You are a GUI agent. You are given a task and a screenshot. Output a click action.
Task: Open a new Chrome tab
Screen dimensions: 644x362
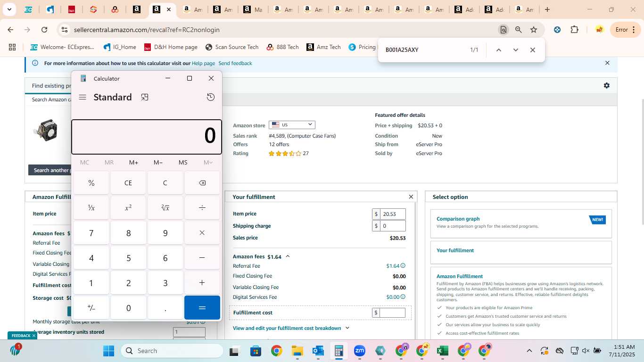pos(547,9)
